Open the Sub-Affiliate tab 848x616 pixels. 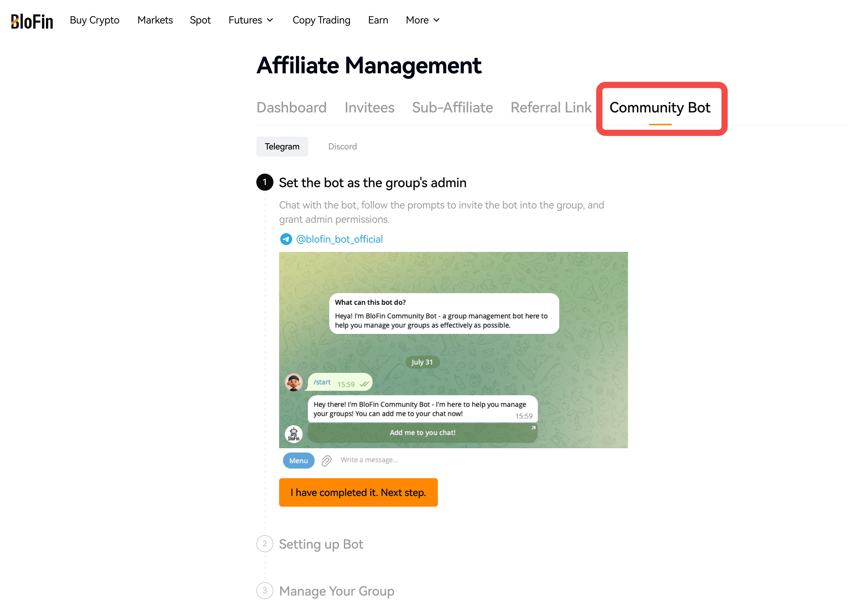452,108
